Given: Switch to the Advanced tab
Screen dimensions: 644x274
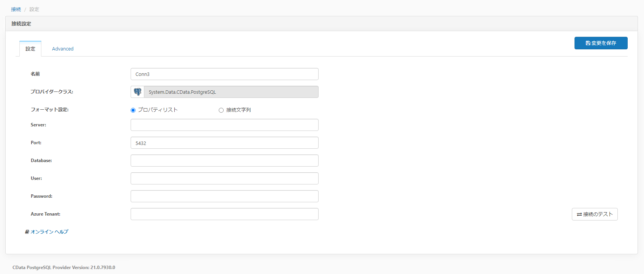Looking at the screenshot, I should [x=63, y=49].
